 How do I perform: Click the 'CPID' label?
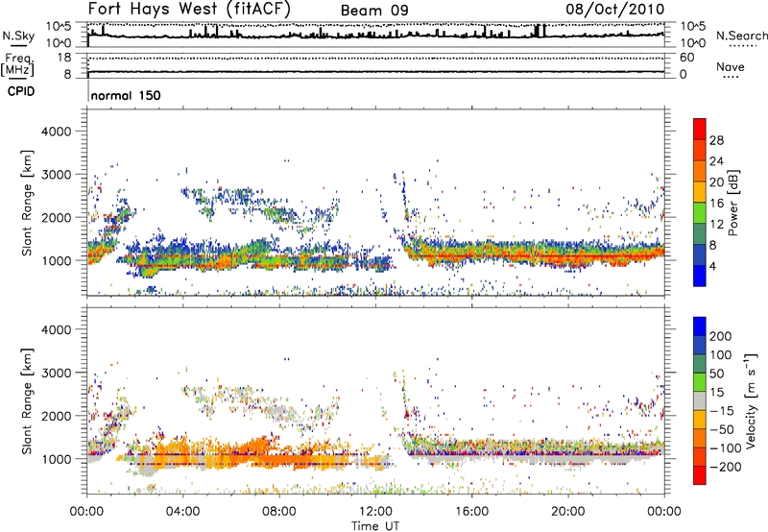[x=21, y=91]
